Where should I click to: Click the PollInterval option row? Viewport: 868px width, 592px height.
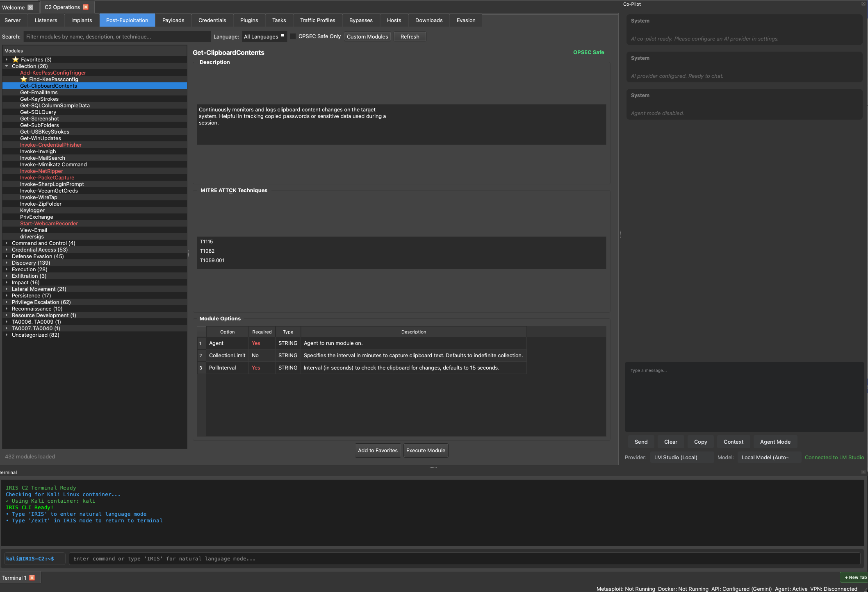(x=362, y=367)
